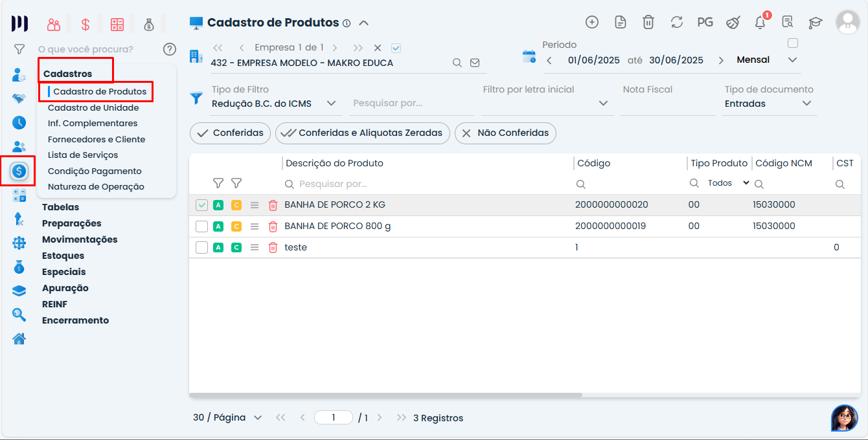Click the PG toolbar button

point(705,22)
